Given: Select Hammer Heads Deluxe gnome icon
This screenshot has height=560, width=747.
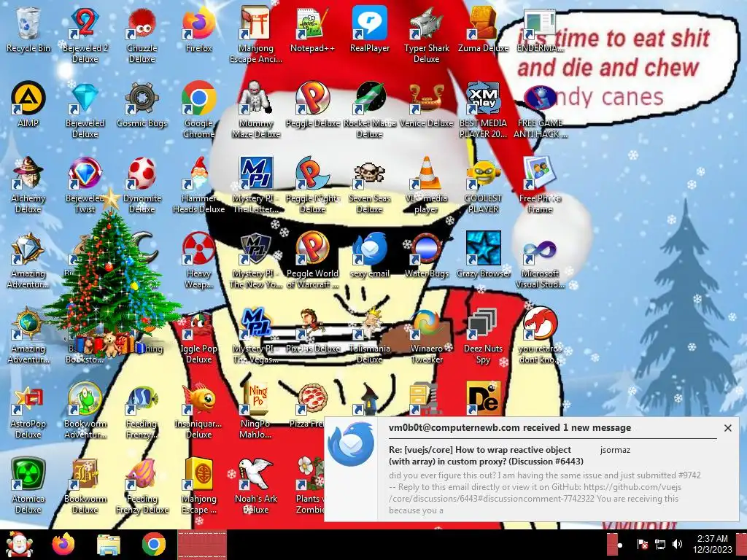Looking at the screenshot, I should point(198,184).
